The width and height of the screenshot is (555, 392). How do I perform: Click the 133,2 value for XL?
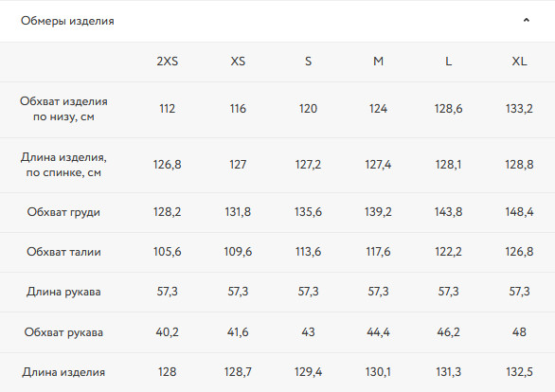[x=519, y=109]
